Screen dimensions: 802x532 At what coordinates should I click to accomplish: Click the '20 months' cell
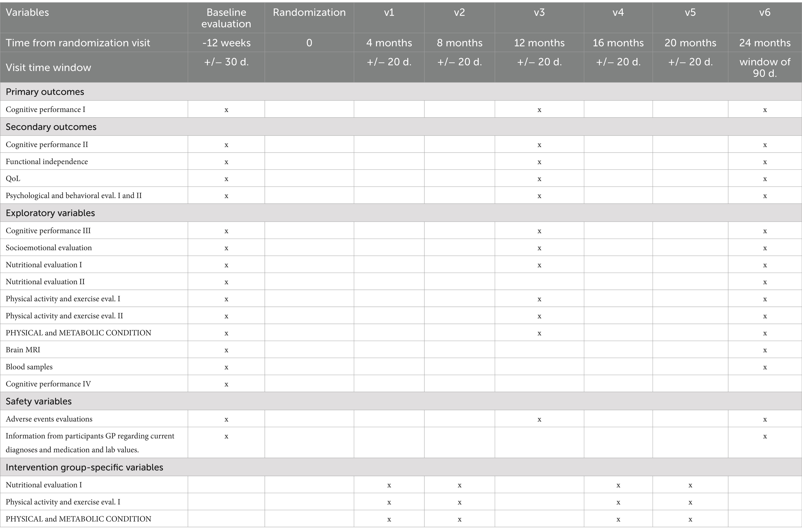[x=690, y=42]
